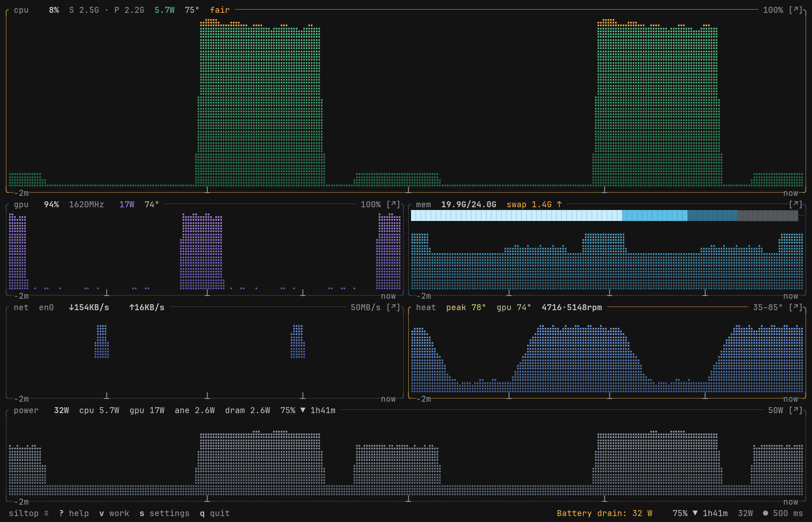
Task: Click the gpu '1620MHz' frequency value
Action: tap(86, 204)
